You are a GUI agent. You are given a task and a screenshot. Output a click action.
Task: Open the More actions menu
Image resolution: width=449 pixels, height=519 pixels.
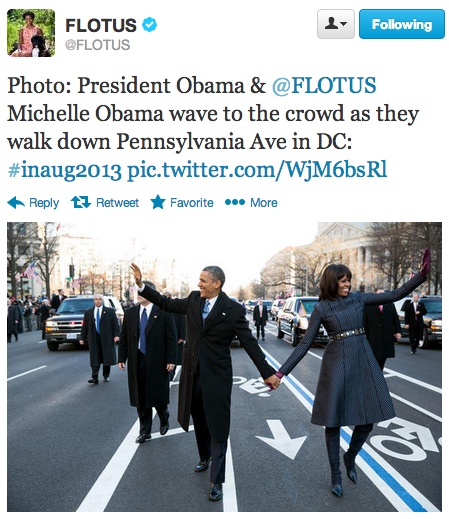(264, 202)
